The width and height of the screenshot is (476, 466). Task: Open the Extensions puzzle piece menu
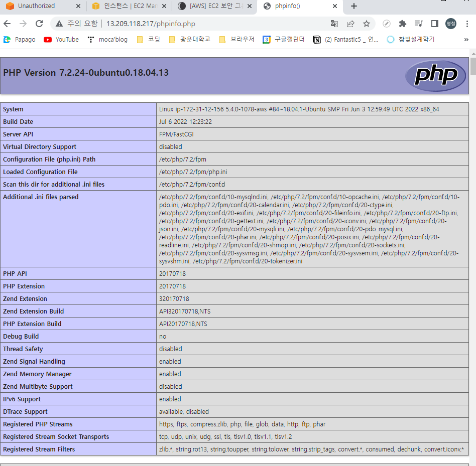(x=403, y=24)
